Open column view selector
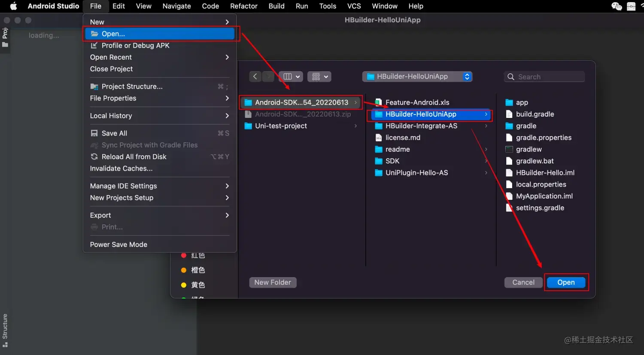 (291, 76)
